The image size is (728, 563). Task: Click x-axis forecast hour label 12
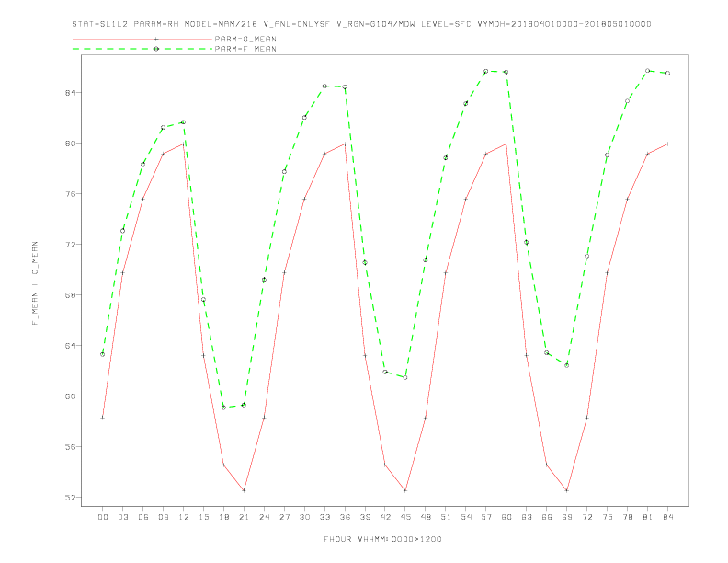[x=184, y=517]
